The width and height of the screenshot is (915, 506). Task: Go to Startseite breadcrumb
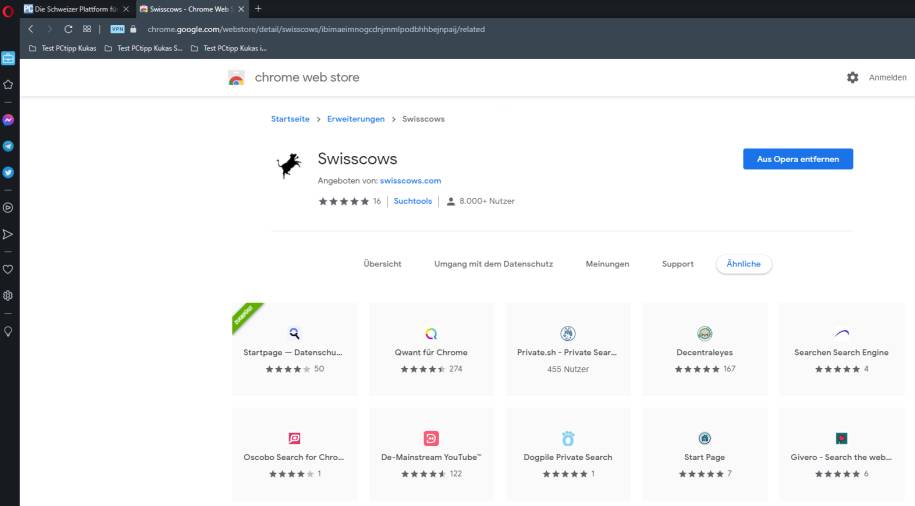click(x=290, y=118)
